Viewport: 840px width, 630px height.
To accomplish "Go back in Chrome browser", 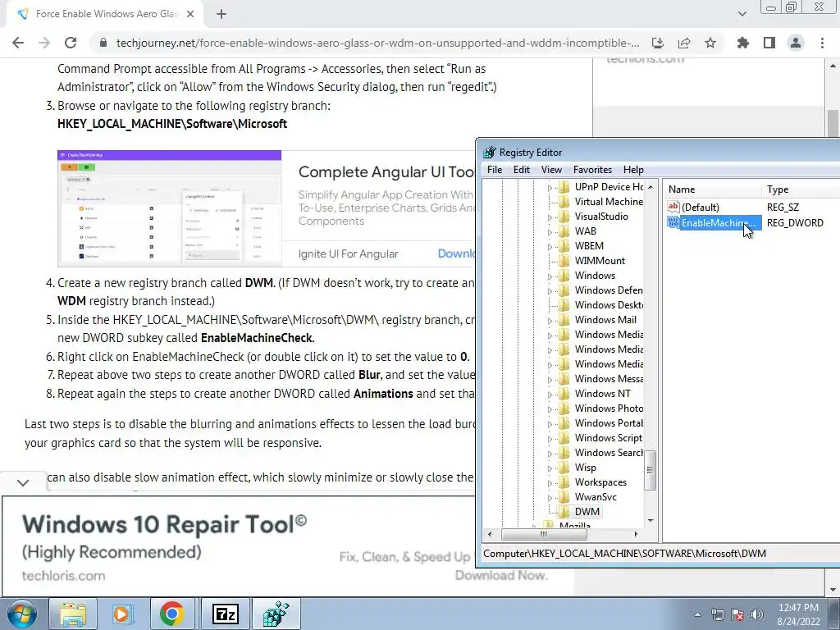I will point(18,43).
